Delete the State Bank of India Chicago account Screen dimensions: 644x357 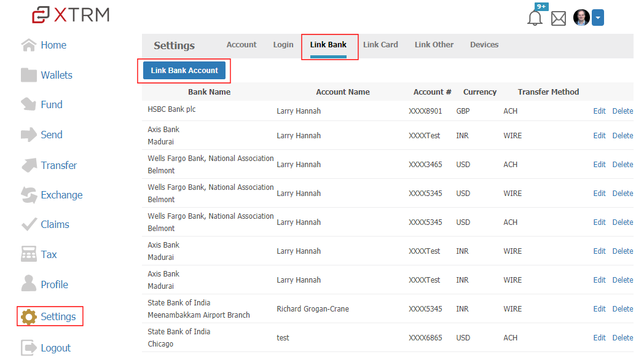622,338
